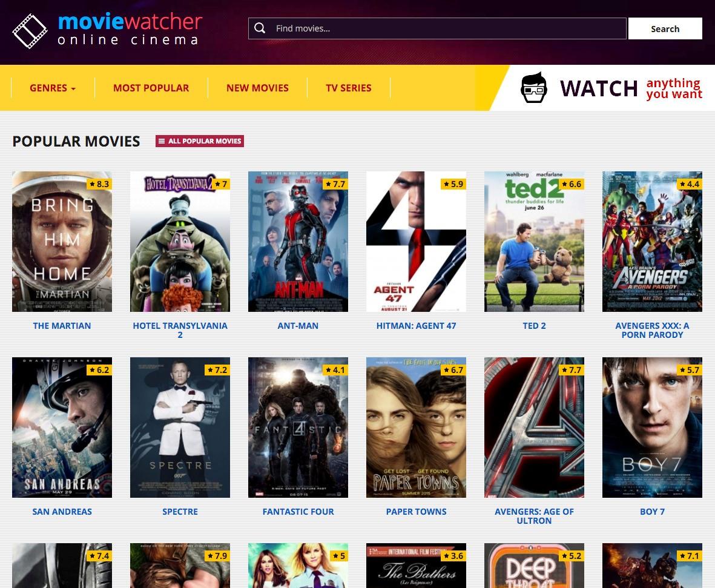Open the Hotel Transylvania 2 poster
This screenshot has height=588, width=715.
tap(180, 241)
